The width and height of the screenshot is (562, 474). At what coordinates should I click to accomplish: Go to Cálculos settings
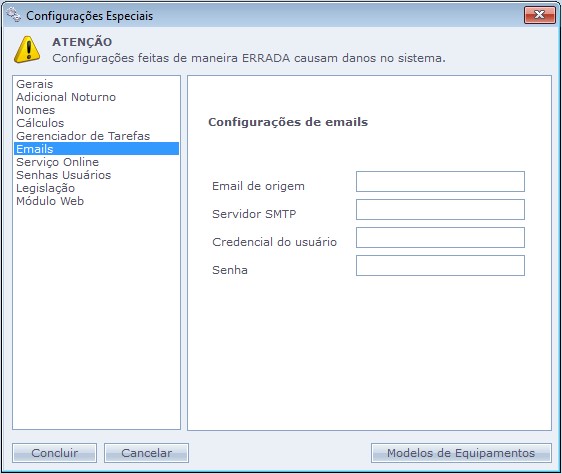pos(40,123)
